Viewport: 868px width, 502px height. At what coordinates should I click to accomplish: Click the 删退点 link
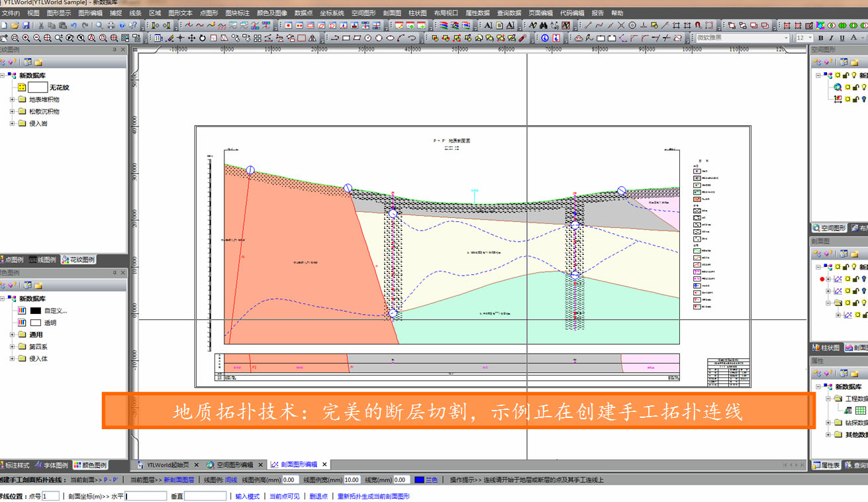(318, 496)
